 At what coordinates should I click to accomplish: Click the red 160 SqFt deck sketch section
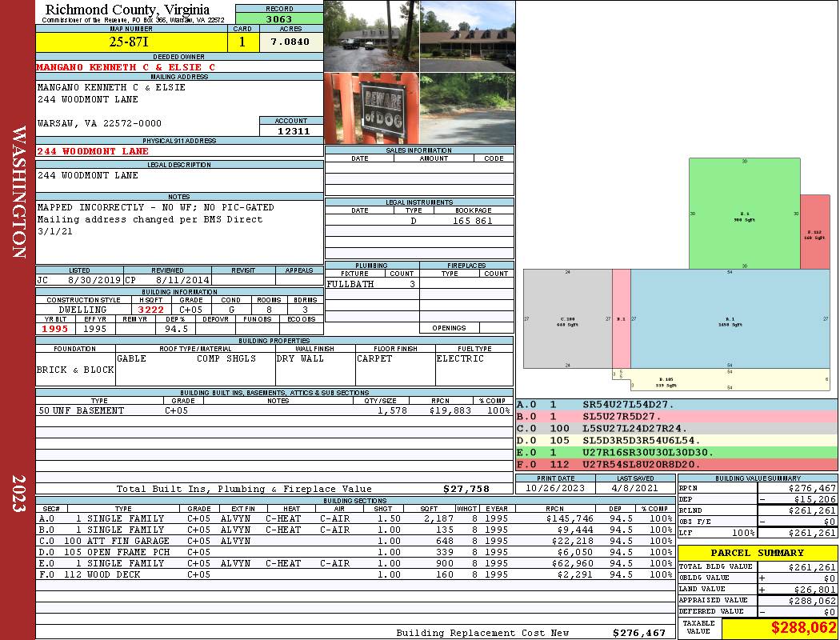tap(815, 232)
